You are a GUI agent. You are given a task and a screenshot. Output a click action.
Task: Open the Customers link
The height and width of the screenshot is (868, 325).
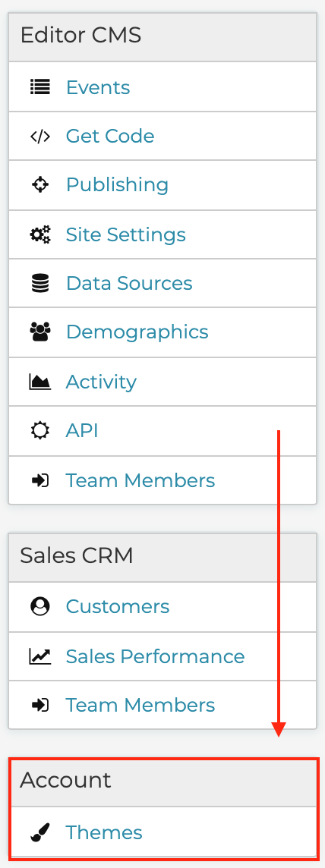click(x=118, y=607)
